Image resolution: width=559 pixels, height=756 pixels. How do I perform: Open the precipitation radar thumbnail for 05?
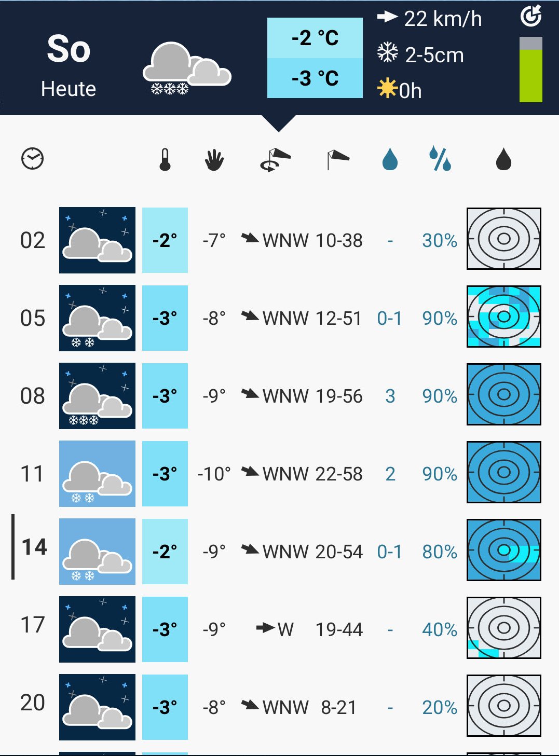[x=503, y=317]
